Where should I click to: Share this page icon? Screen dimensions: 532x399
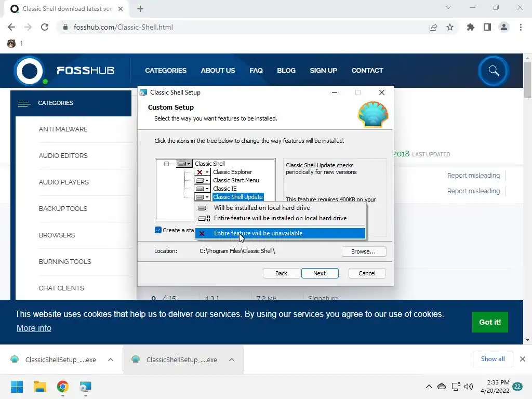[433, 27]
